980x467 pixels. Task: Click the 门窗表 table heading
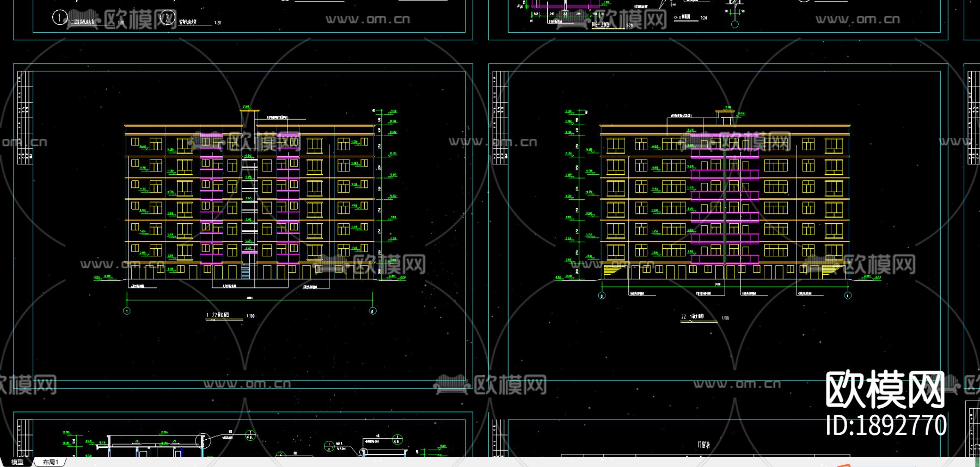click(x=703, y=445)
